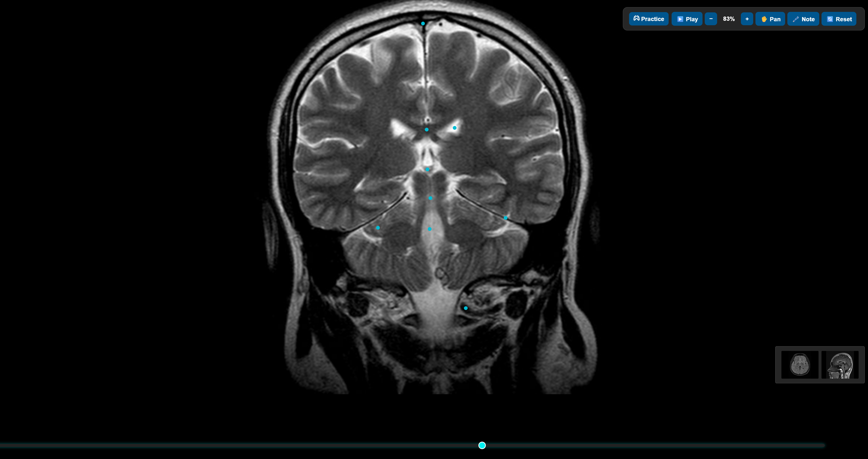The width and height of the screenshot is (868, 459).
Task: Switch to the axial brain thumbnail
Action: 799,365
